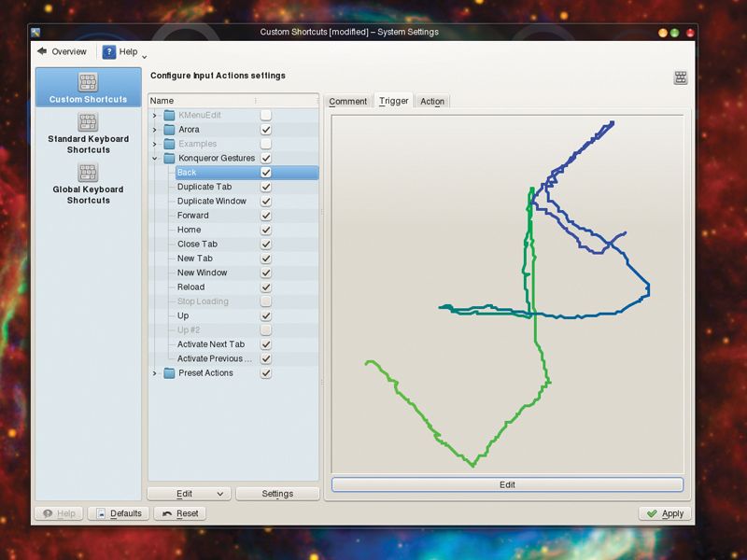Expand the Preset Actions group
This screenshot has width=747, height=560.
(155, 372)
